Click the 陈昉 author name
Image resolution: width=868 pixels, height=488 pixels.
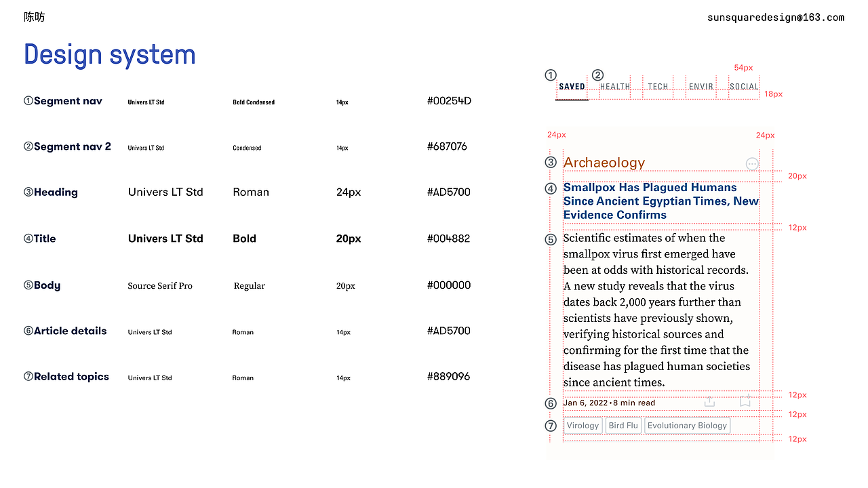pyautogui.click(x=34, y=17)
